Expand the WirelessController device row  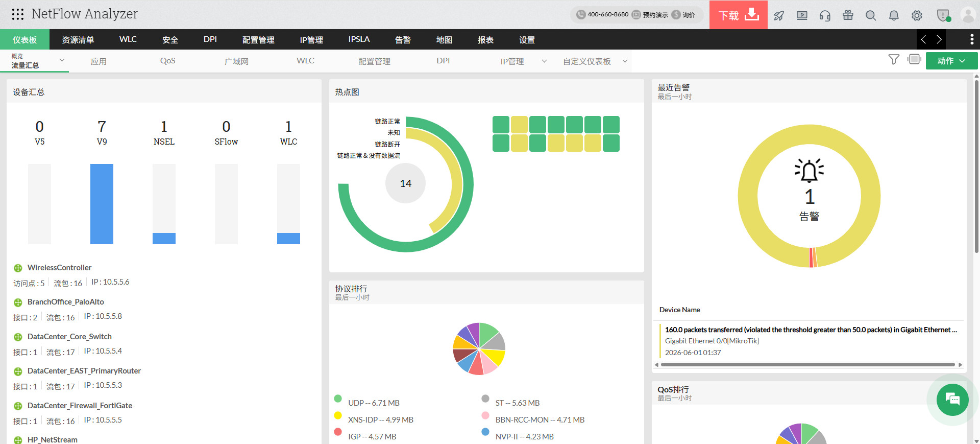pos(18,268)
